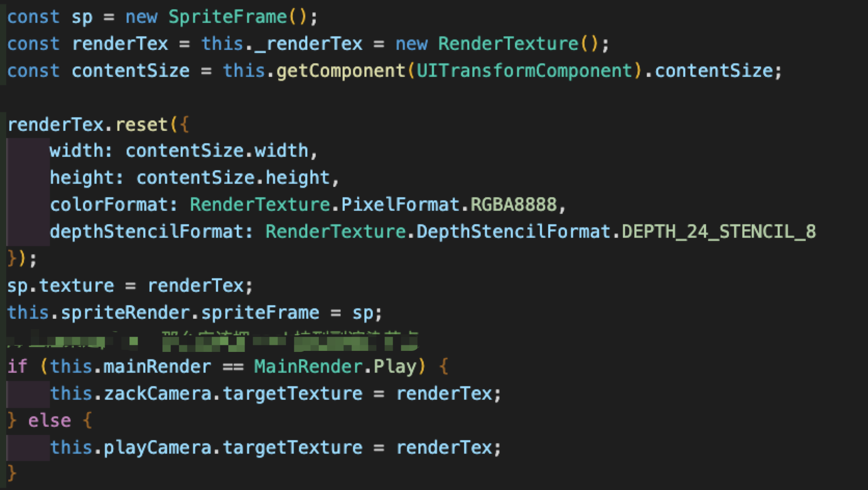The width and height of the screenshot is (868, 490).
Task: Click the spriteRender property
Action: coord(125,313)
